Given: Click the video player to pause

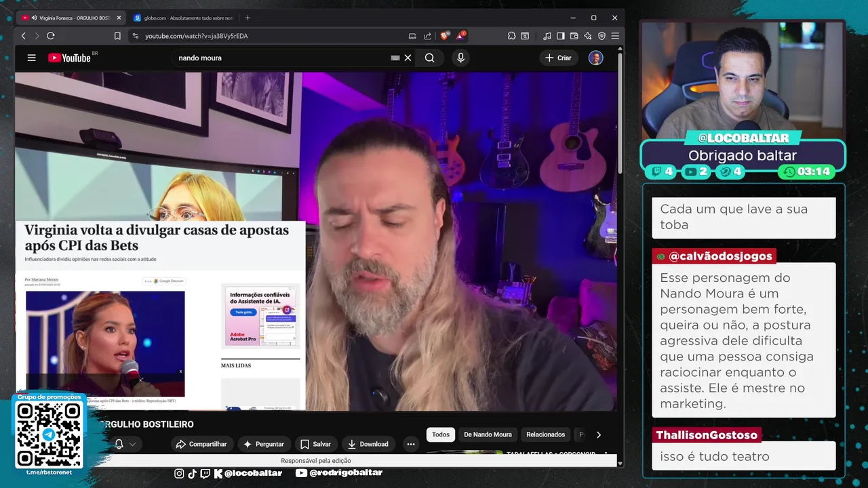Looking at the screenshot, I should (x=316, y=241).
